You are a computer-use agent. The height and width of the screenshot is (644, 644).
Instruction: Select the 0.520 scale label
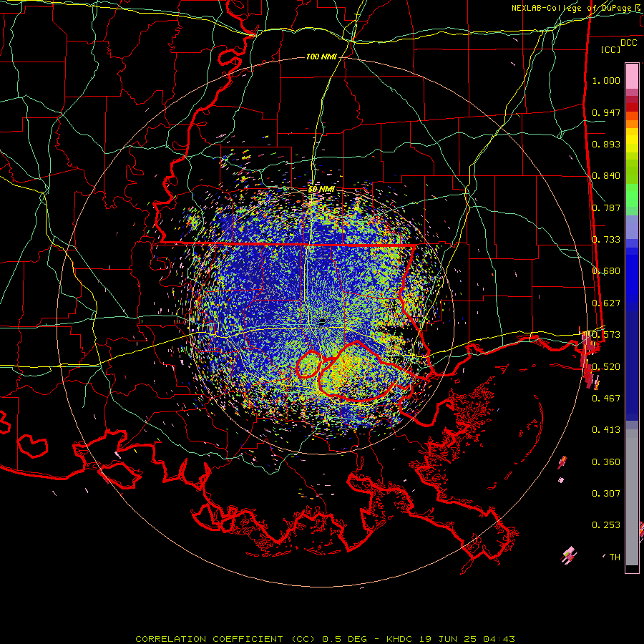[x=606, y=366]
